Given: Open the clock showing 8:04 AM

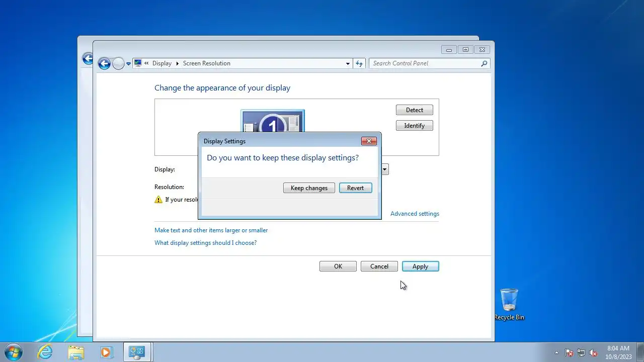Looking at the screenshot, I should 618,352.
